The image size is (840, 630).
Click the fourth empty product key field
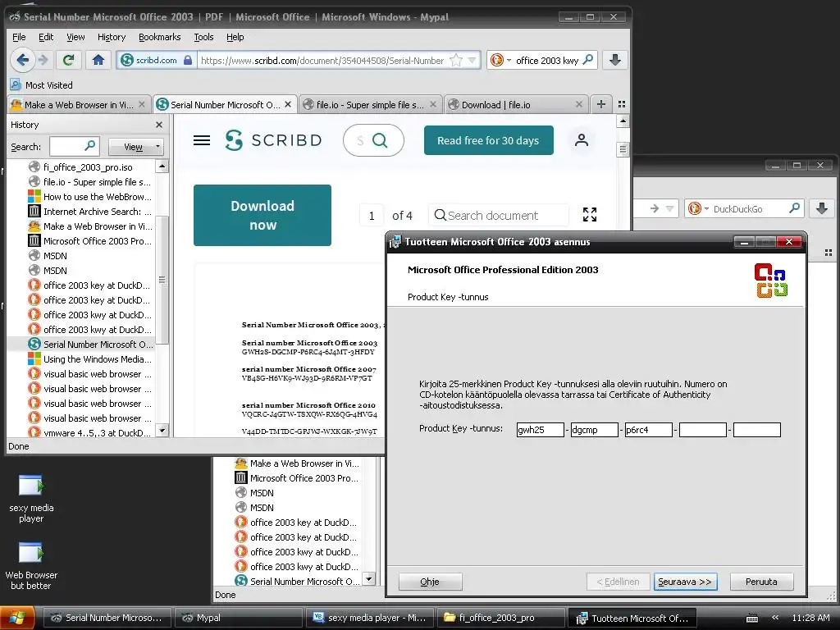[x=702, y=430]
